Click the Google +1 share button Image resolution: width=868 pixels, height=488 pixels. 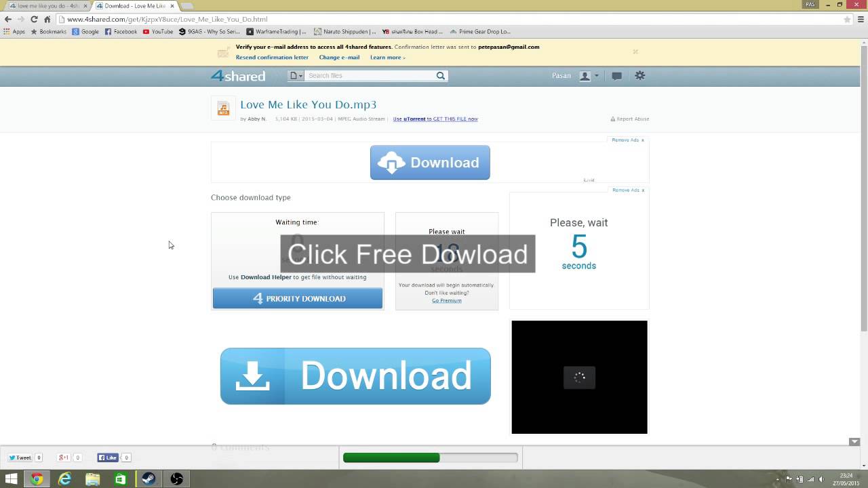[64, 457]
